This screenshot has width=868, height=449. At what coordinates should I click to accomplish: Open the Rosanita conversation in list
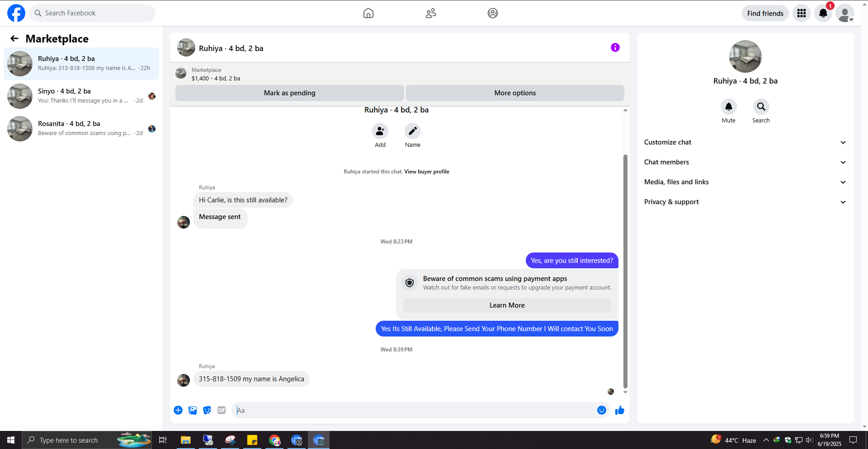click(81, 129)
